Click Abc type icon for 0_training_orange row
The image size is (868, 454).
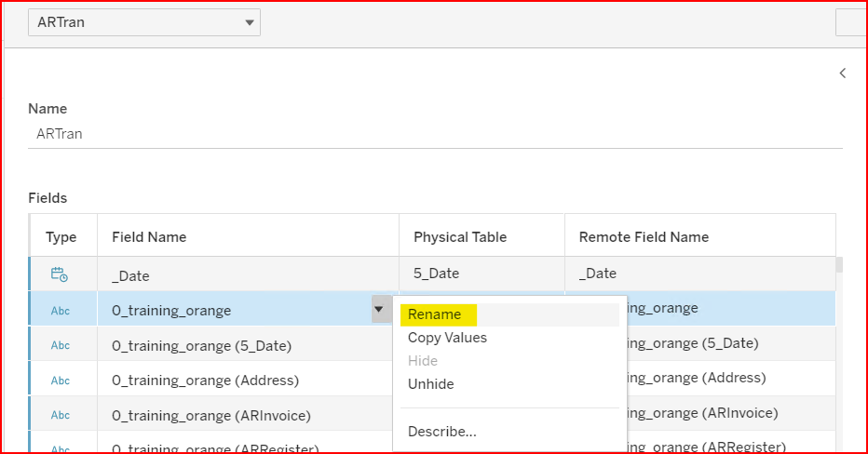pyautogui.click(x=61, y=311)
